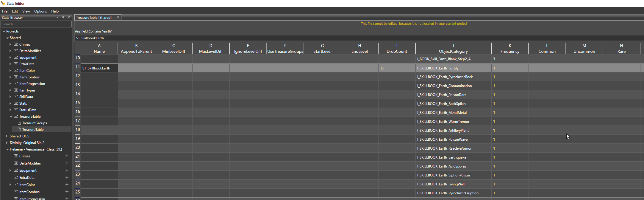Open the TreasureTable file item
Screen dimensions: 644x200
pos(33,130)
